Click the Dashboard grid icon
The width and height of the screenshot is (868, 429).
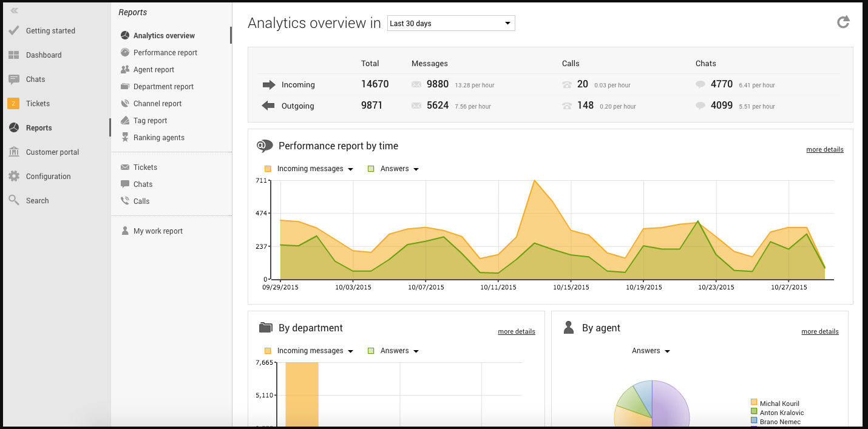coord(13,55)
